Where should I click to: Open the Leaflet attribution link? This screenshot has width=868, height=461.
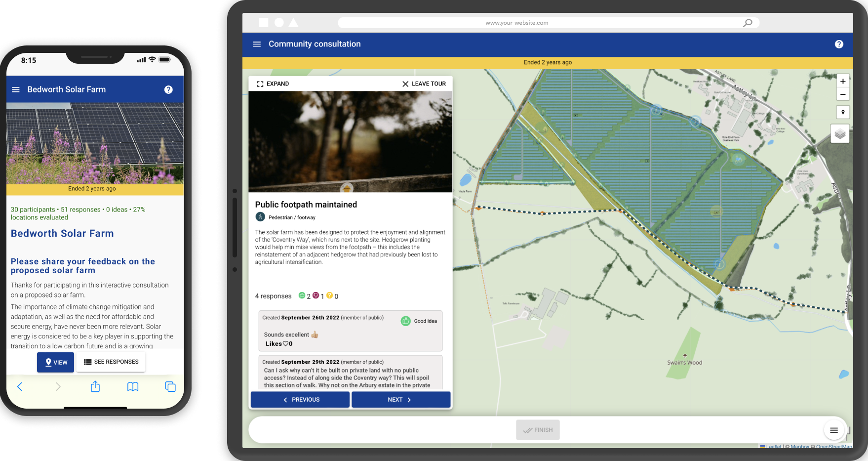[x=774, y=447]
